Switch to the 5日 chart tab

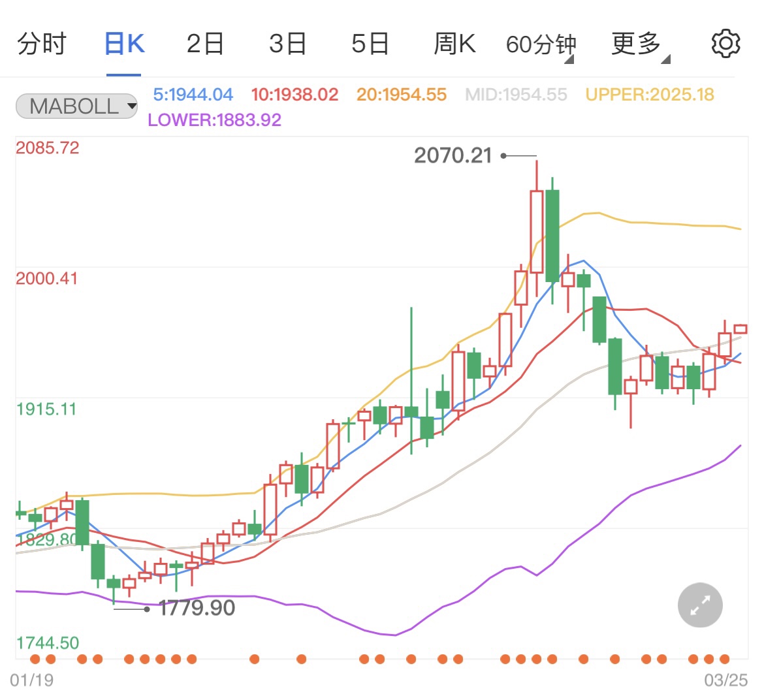370,44
